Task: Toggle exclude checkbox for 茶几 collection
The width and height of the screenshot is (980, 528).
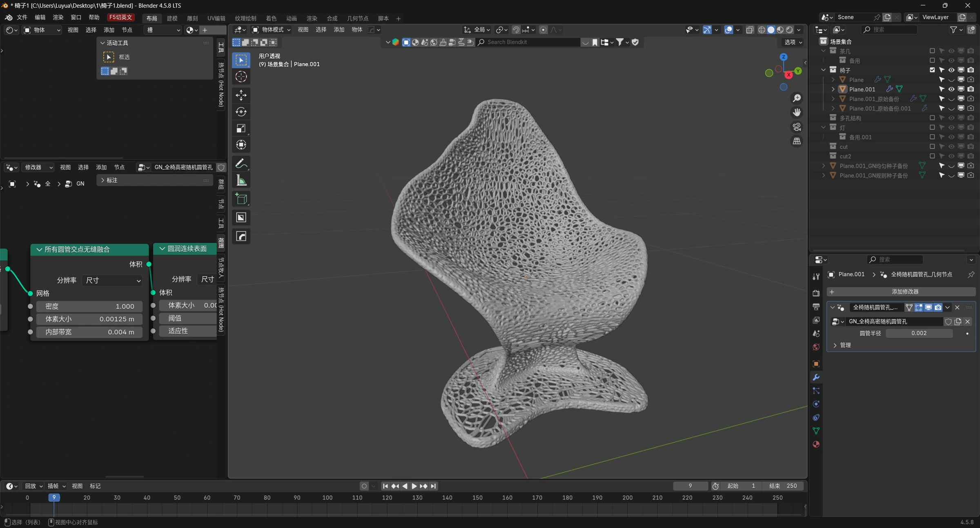Action: (x=932, y=51)
